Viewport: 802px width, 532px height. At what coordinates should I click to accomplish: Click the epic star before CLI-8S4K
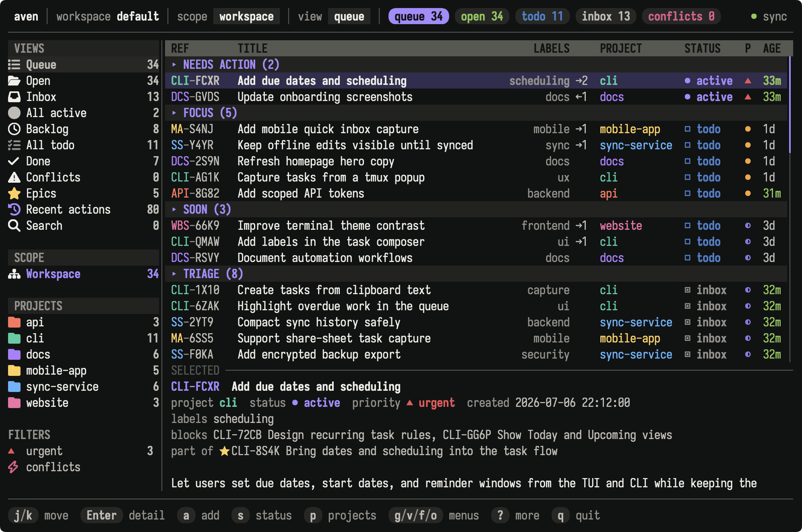tap(224, 451)
